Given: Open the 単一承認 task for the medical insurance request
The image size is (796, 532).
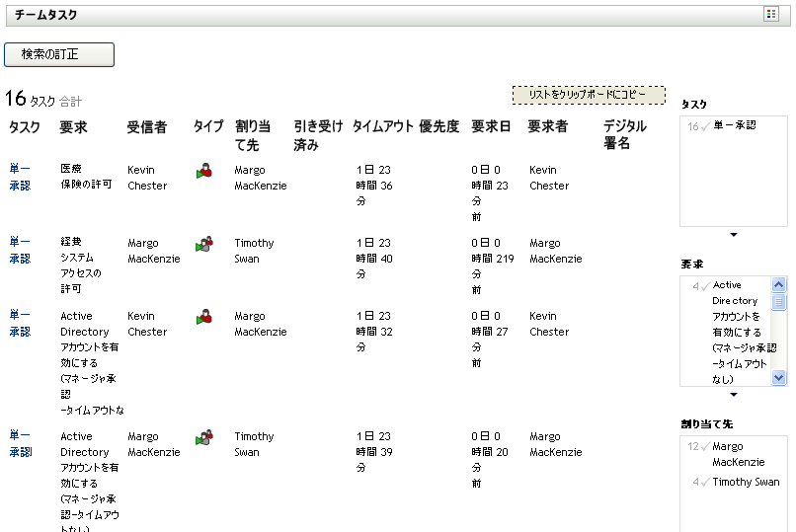Looking at the screenshot, I should (x=20, y=177).
